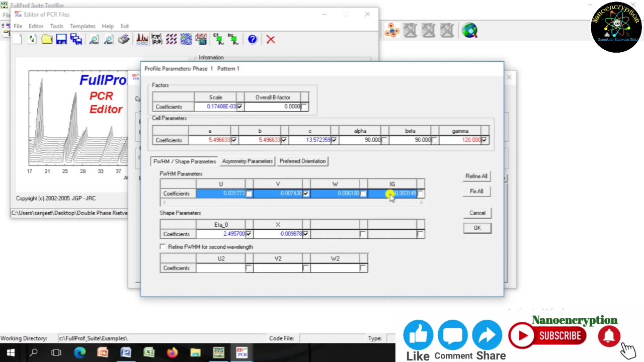The height and width of the screenshot is (362, 644).
Task: Click the reload file icon in PCR toolbar
Action: [32, 39]
